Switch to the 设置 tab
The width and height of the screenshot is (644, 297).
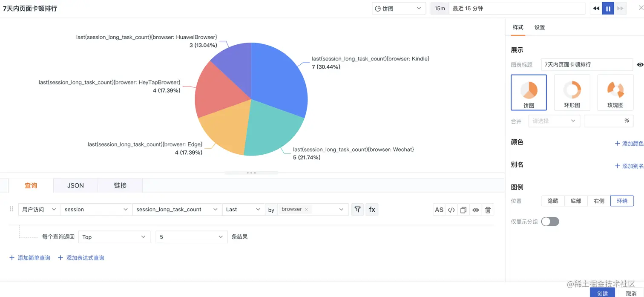540,27
